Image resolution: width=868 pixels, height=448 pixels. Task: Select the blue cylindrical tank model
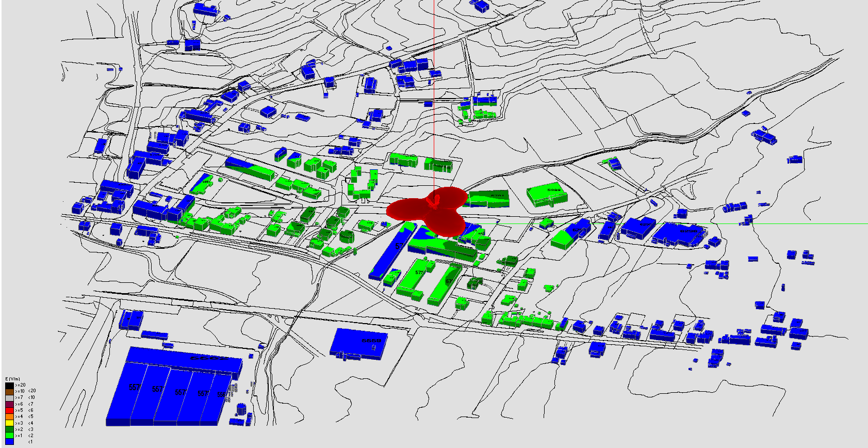(241, 409)
